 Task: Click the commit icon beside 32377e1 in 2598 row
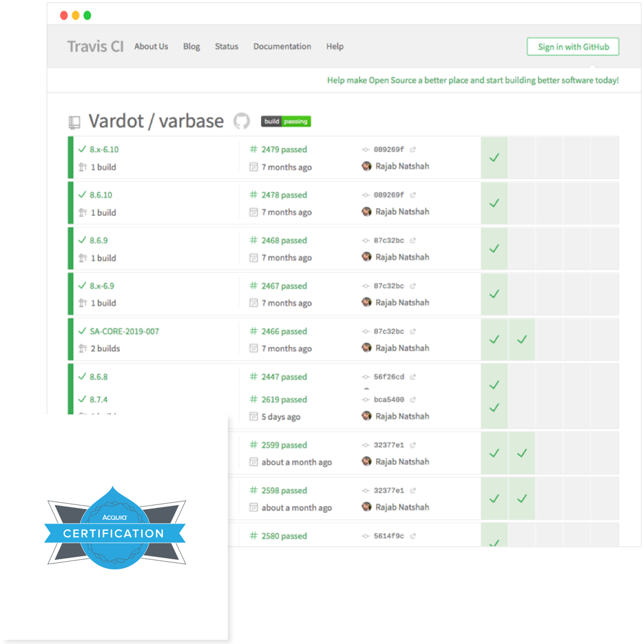click(365, 491)
